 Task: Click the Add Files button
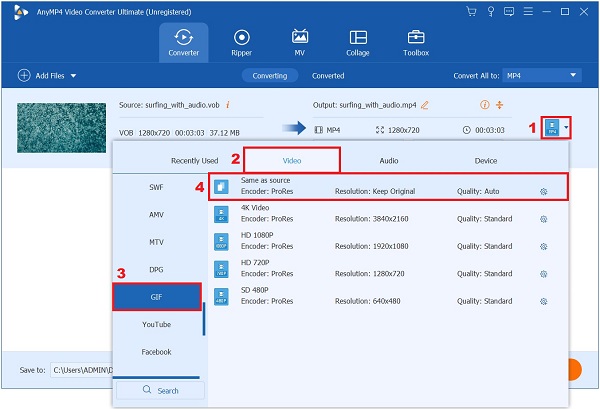41,75
